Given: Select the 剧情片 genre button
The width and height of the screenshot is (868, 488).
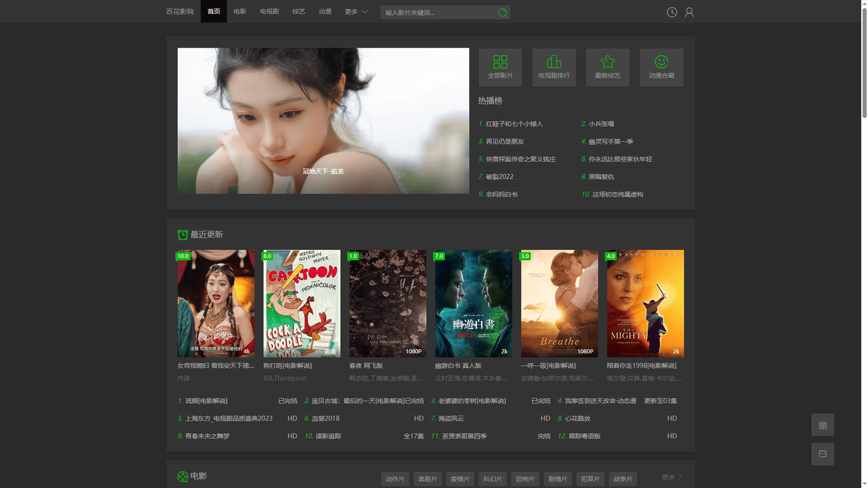Looking at the screenshot, I should [558, 479].
